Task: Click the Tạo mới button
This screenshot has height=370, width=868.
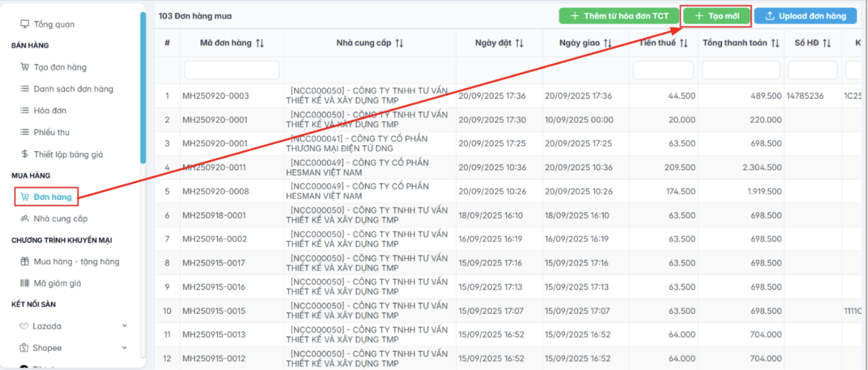Action: [x=716, y=16]
